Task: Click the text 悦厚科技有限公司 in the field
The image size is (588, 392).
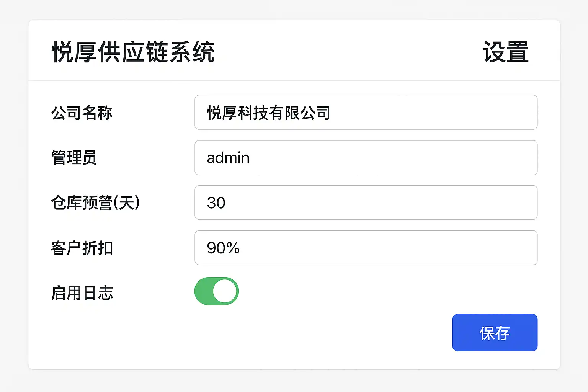Action: pos(268,113)
